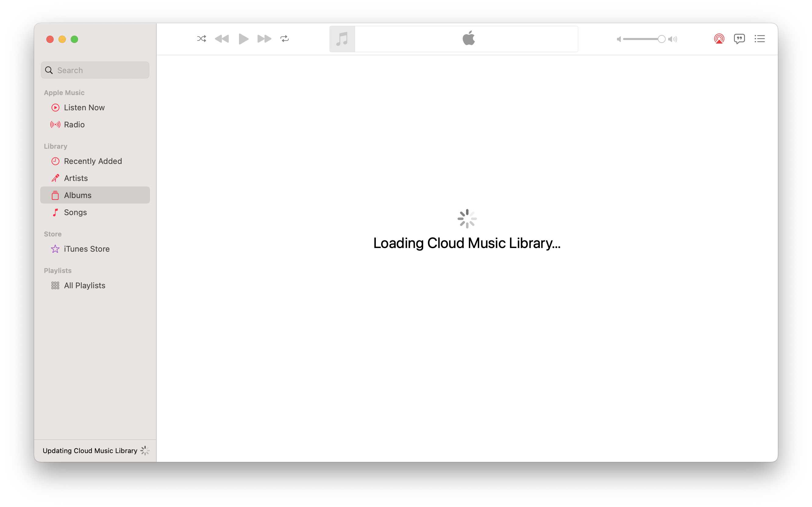This screenshot has width=812, height=507.
Task: Click the Albums stack icon
Action: coord(55,195)
